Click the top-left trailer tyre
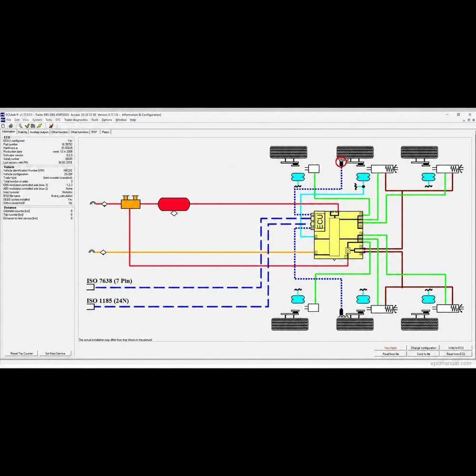 288,152
